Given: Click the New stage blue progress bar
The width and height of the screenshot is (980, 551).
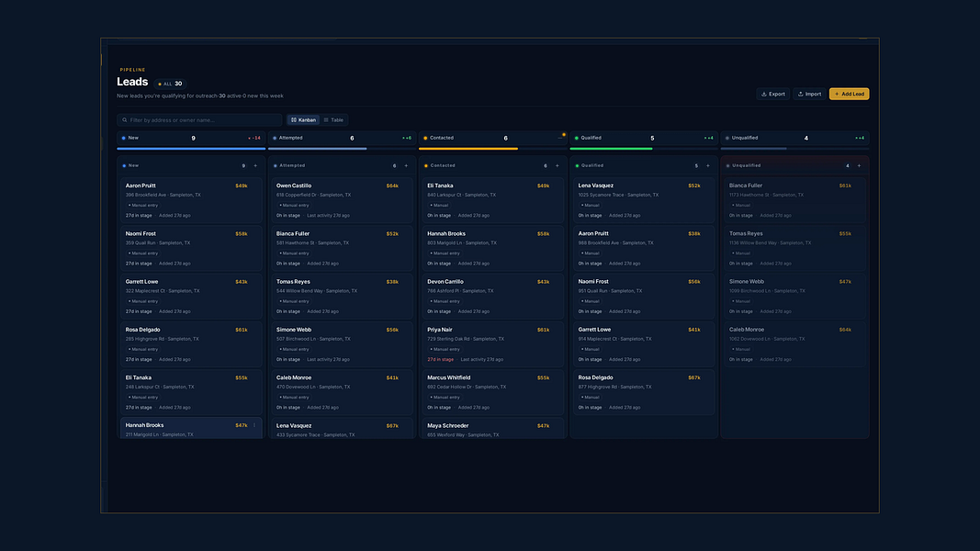Looking at the screenshot, I should [x=191, y=149].
